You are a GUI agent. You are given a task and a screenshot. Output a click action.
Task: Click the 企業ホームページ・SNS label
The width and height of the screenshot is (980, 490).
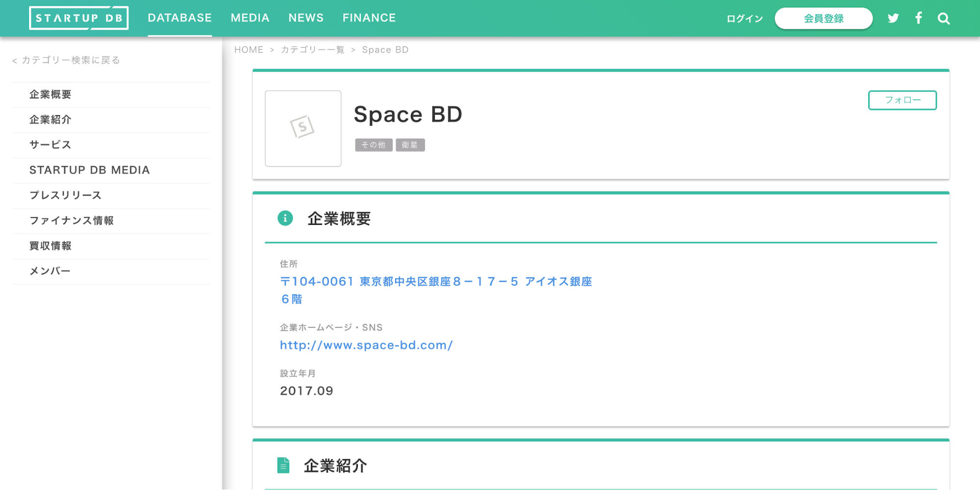click(331, 327)
